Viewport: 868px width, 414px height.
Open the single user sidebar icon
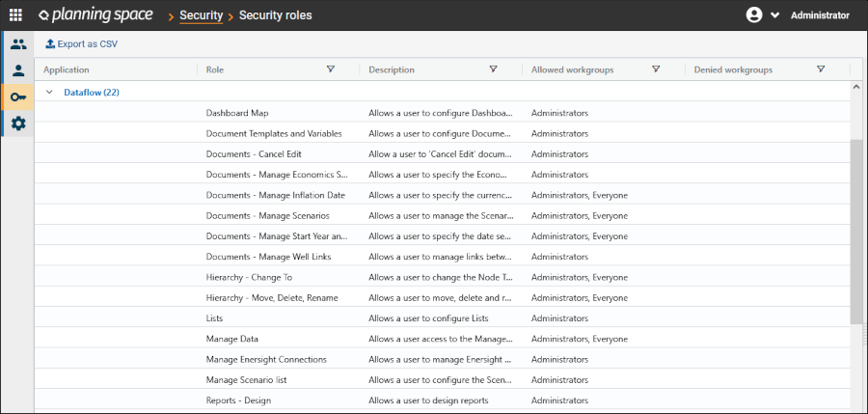18,70
